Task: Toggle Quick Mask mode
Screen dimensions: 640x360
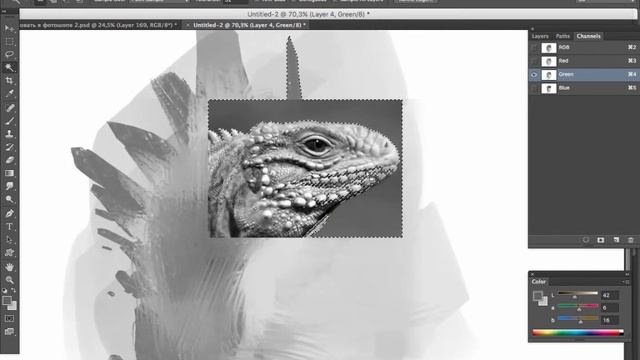Action: (x=9, y=318)
